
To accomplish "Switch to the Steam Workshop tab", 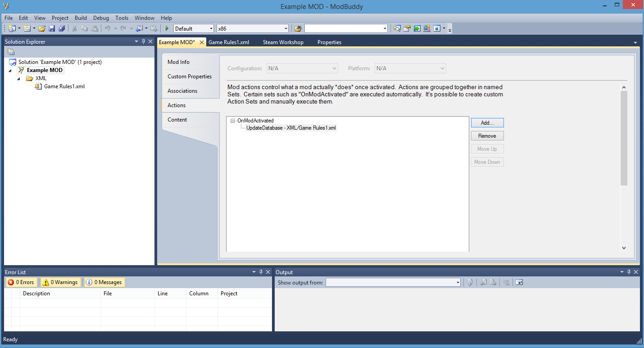I will point(283,42).
